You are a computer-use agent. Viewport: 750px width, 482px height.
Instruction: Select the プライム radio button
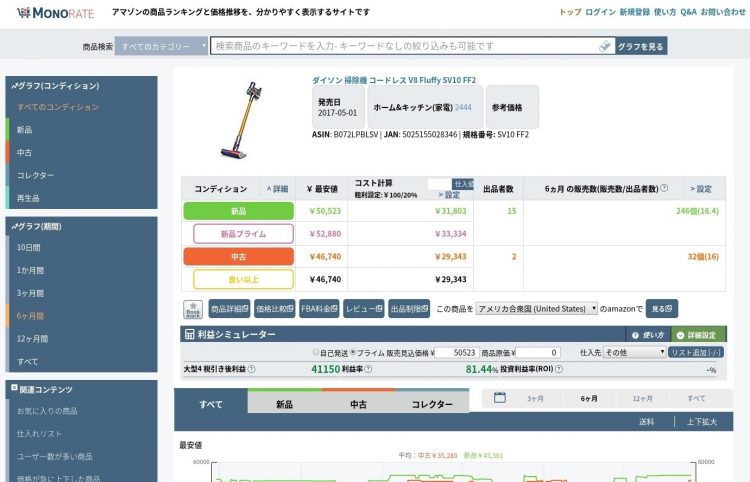(353, 352)
